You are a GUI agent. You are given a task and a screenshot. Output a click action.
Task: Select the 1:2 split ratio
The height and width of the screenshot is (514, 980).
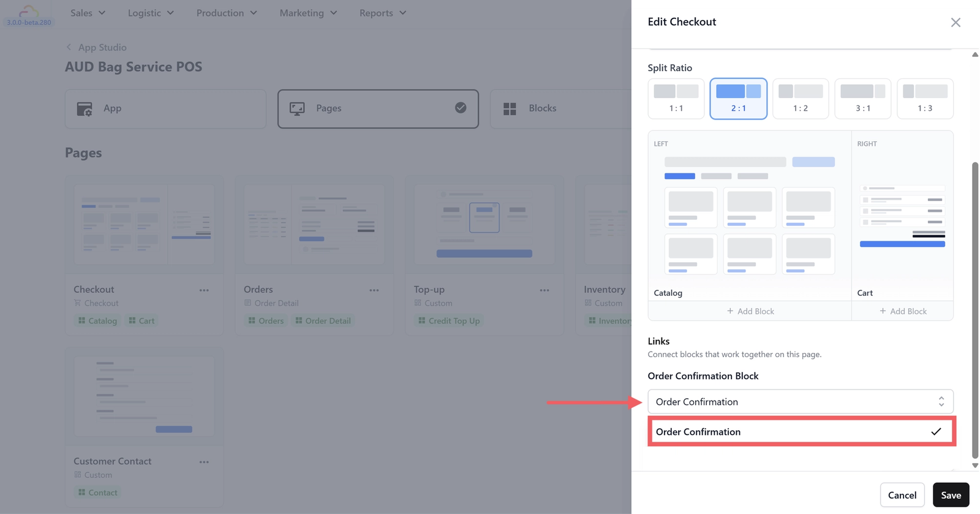tap(801, 99)
